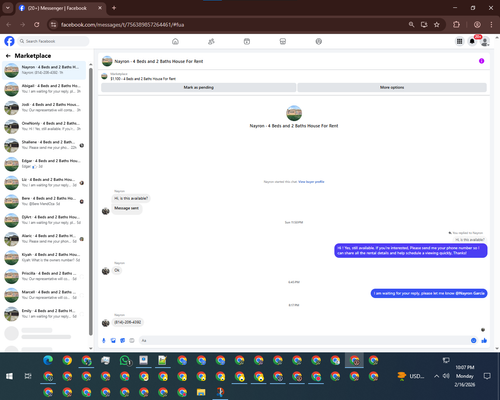The height and width of the screenshot is (400, 500).
Task: Attach a photo with the image icon
Action: pyautogui.click(x=113, y=340)
